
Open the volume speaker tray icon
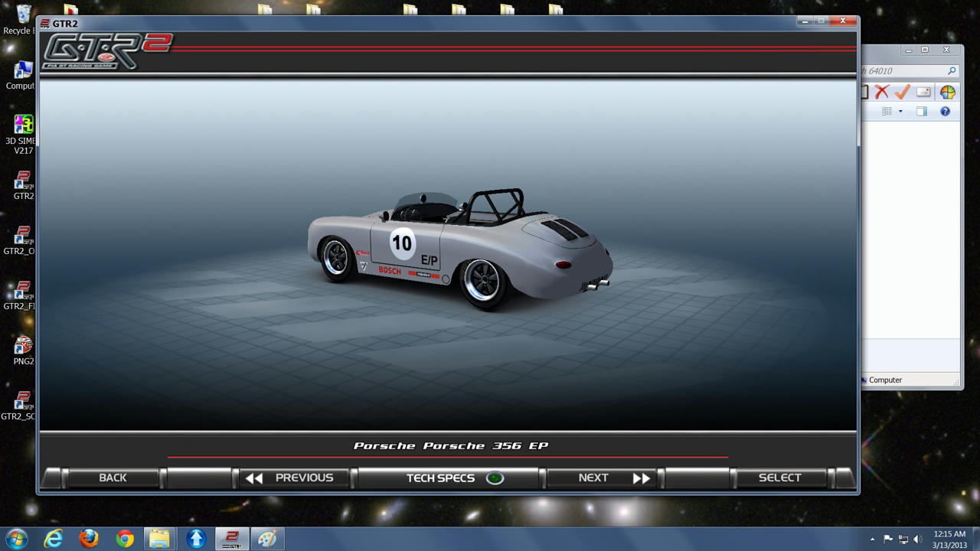[918, 540]
